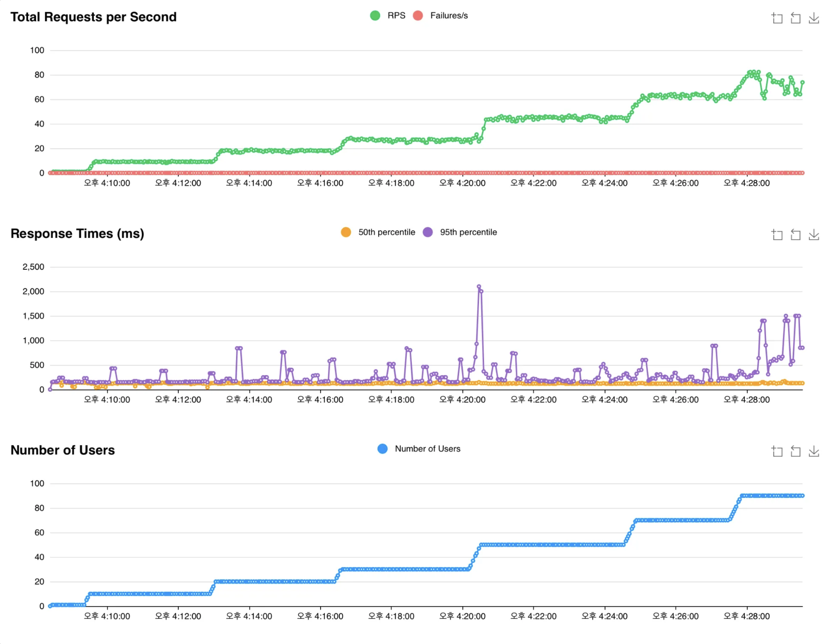Click zoom tool on Requests per Second chart
The width and height of the screenshot is (823, 644).
point(777,18)
